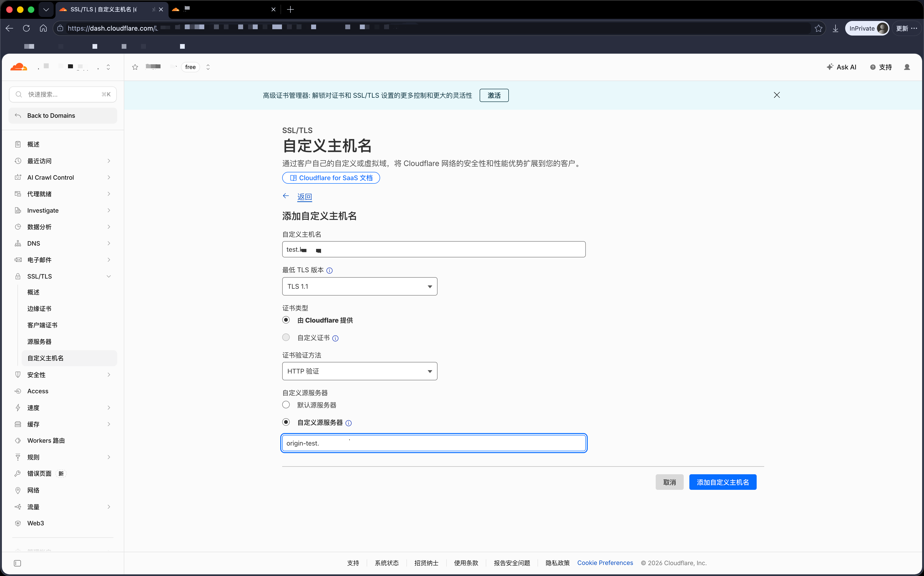The image size is (924, 576).
Task: Open the browser home page icon
Action: tap(43, 28)
